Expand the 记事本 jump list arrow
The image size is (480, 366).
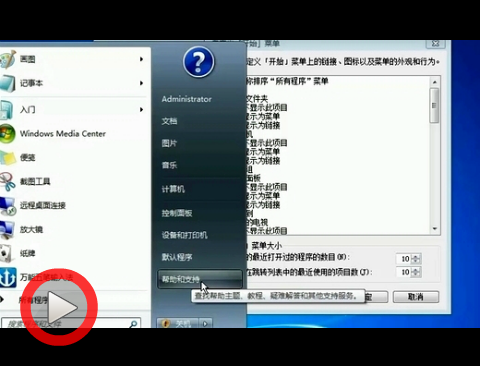tap(141, 83)
